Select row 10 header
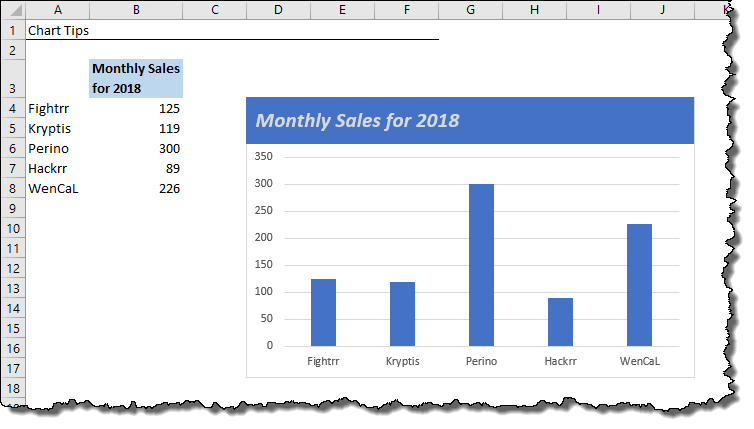Image resolution: width=754 pixels, height=429 pixels. (12, 229)
